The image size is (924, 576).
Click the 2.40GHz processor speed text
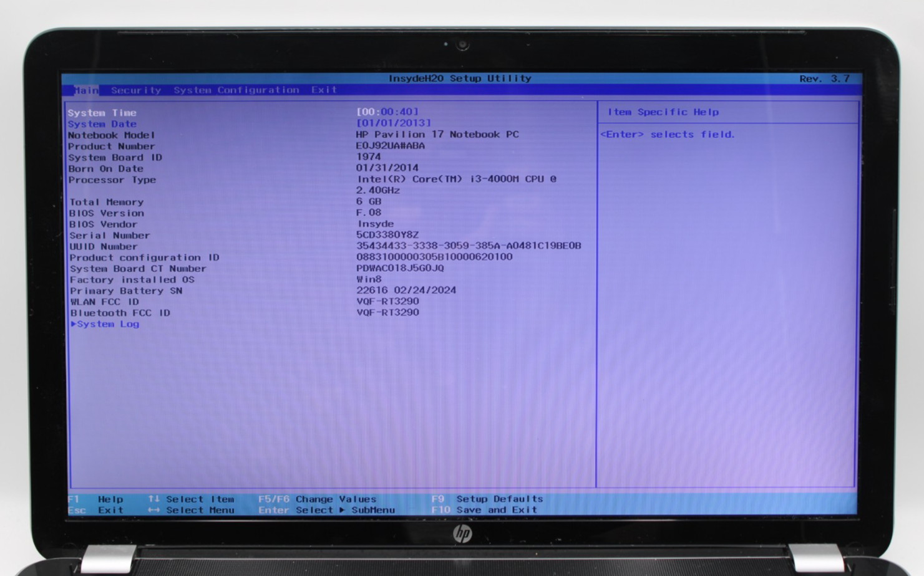coord(378,191)
